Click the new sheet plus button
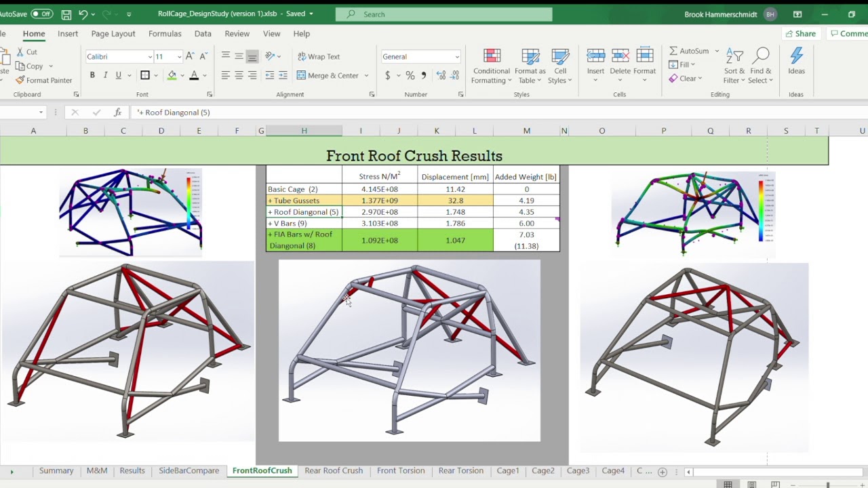The height and width of the screenshot is (488, 868). (x=663, y=472)
